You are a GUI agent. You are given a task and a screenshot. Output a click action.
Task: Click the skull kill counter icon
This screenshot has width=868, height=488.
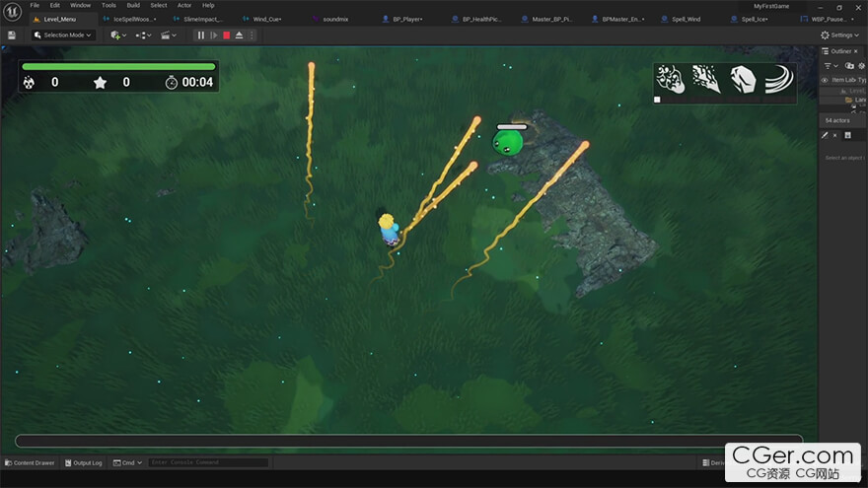tap(29, 83)
